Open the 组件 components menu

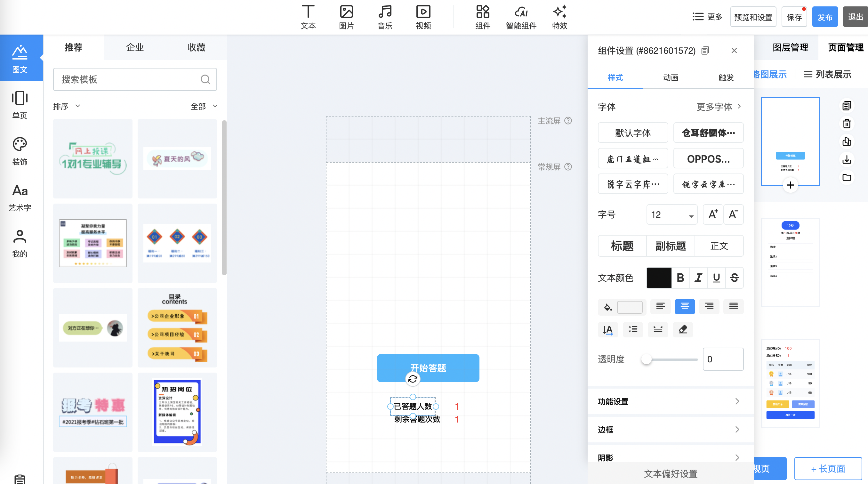[x=483, y=17]
